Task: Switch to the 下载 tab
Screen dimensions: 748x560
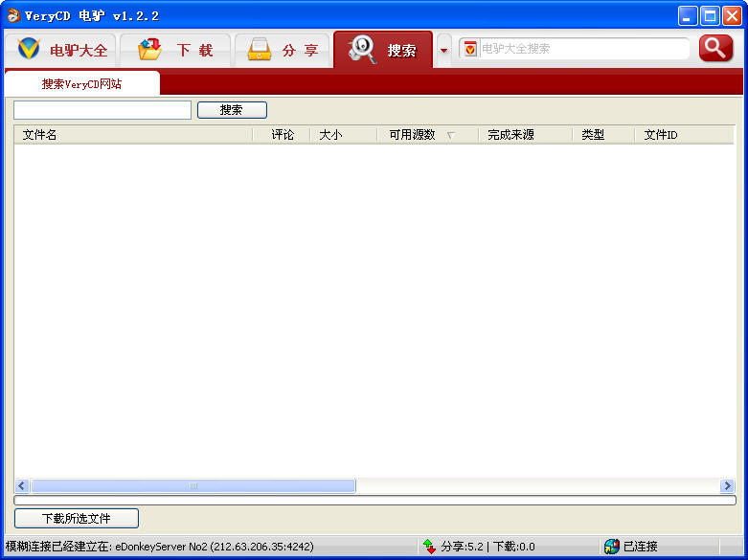Action: (175, 51)
